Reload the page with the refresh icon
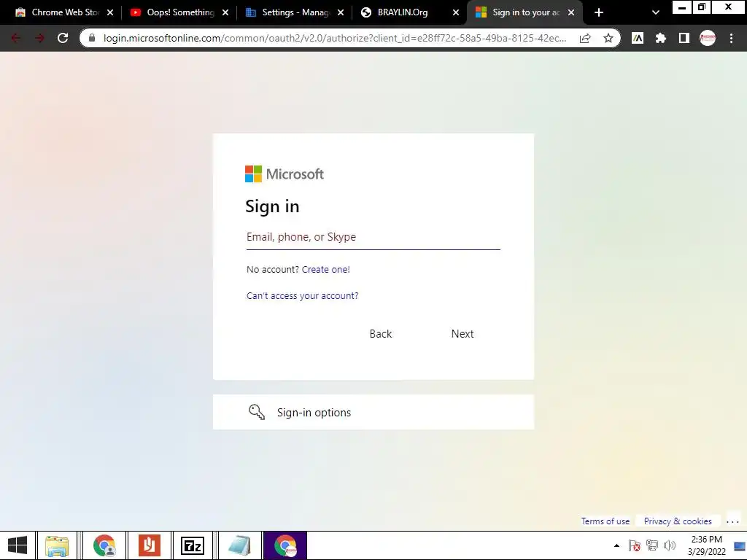Image resolution: width=747 pixels, height=560 pixels. (x=63, y=38)
